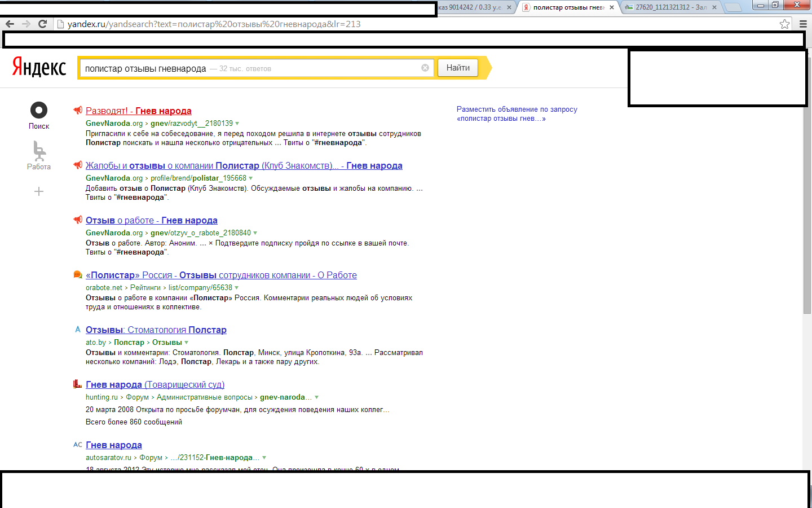The width and height of the screenshot is (812, 508).
Task: Open «Полистар» Россия - Отзывы сотрудников link
Action: [221, 275]
